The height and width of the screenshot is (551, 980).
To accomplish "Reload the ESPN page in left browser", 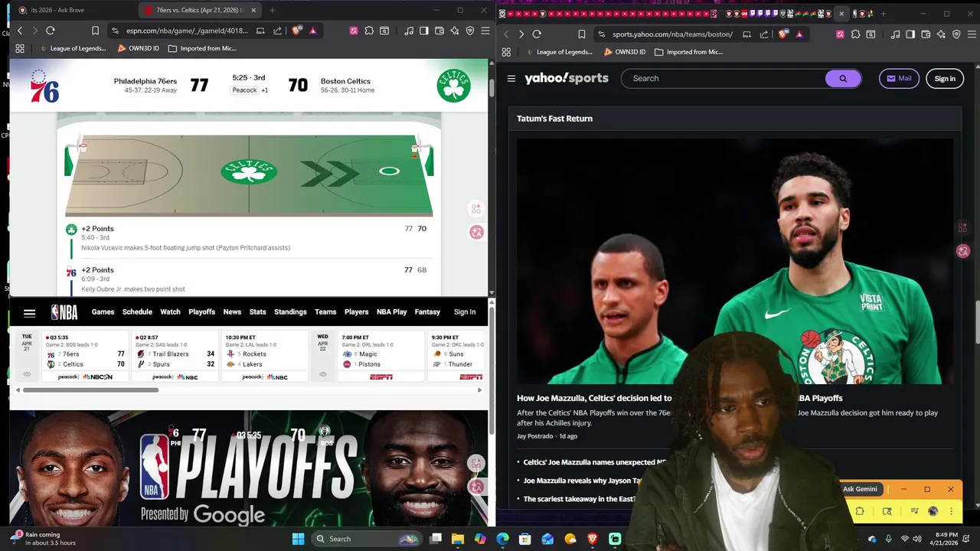I will tap(51, 31).
